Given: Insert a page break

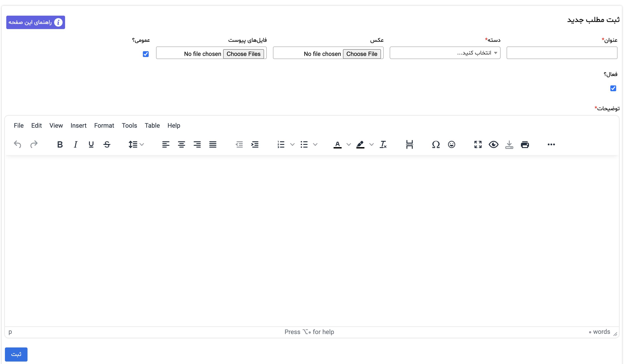Looking at the screenshot, I should coord(409,144).
